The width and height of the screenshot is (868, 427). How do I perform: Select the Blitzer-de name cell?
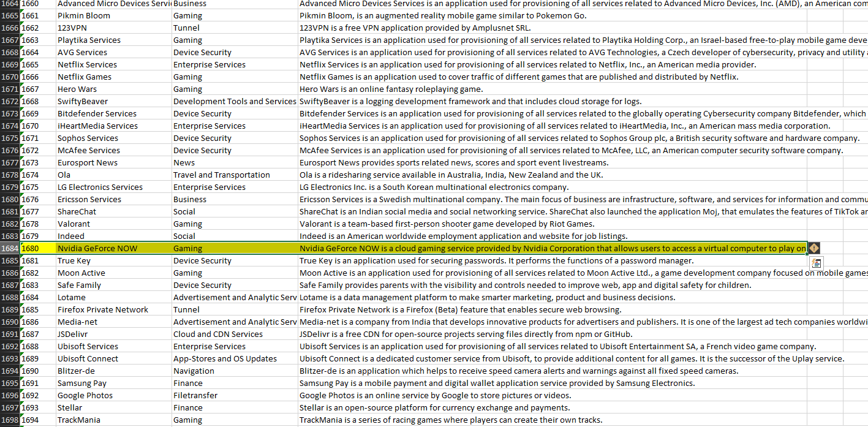point(114,371)
